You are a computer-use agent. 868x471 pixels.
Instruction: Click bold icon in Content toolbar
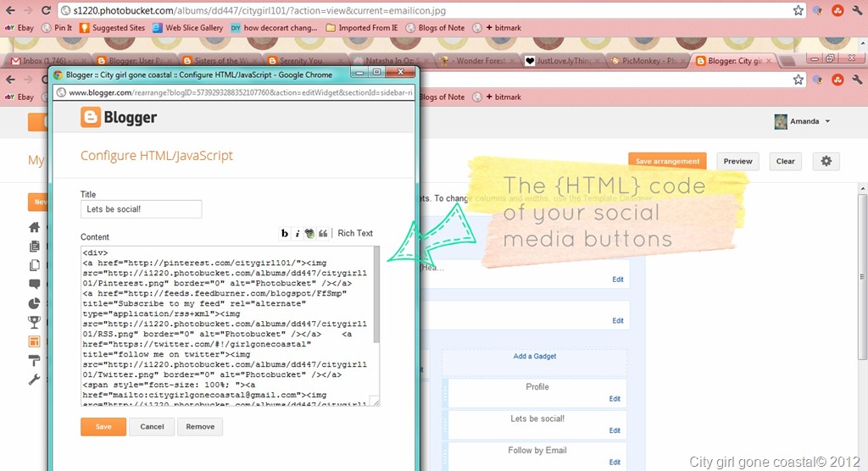coord(285,234)
